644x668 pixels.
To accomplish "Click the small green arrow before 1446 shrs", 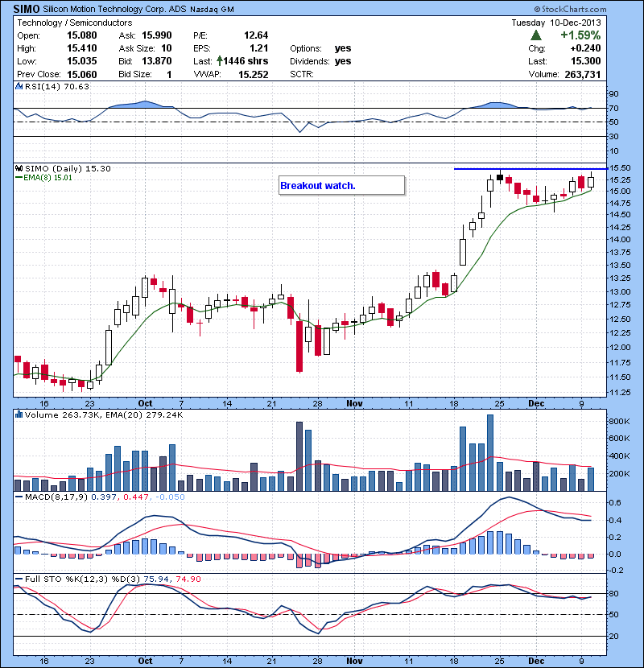I will (219, 61).
